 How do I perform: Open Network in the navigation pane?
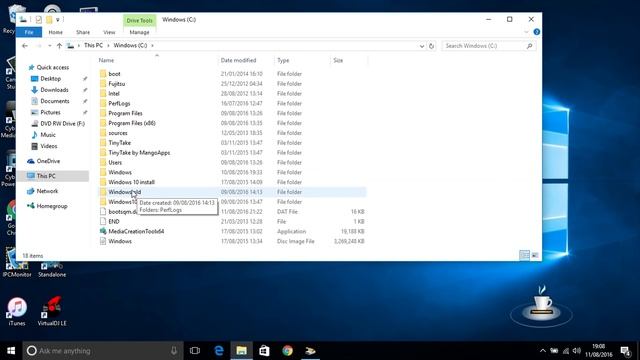coord(47,191)
